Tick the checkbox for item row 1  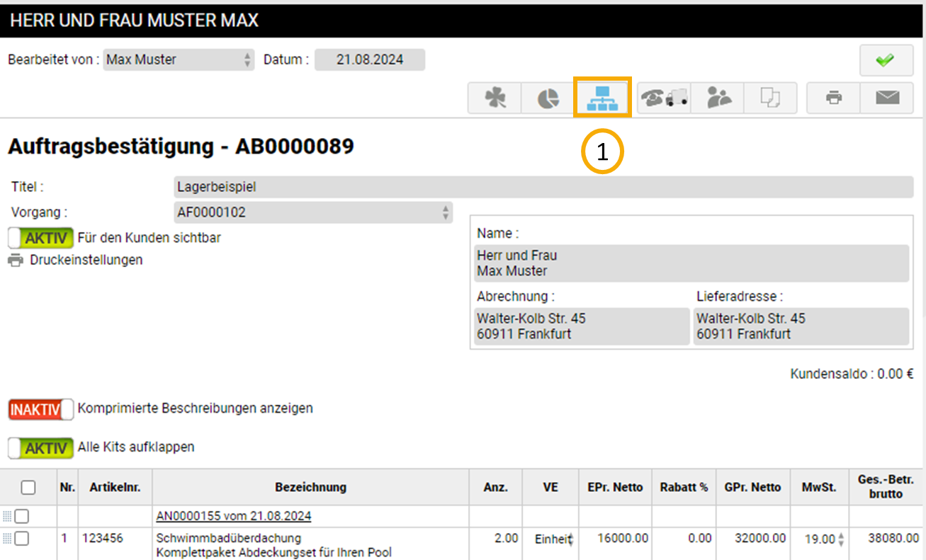22,538
